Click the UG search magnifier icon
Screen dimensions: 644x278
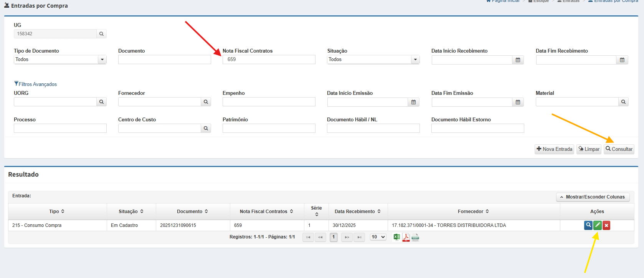coord(101,34)
